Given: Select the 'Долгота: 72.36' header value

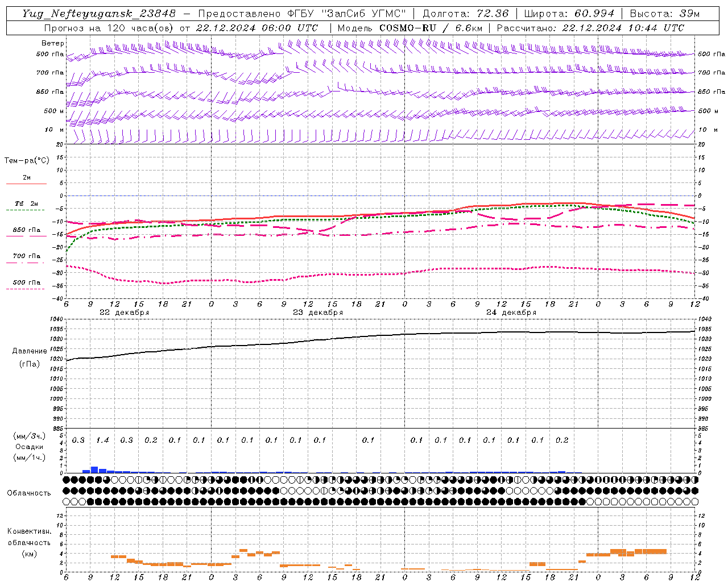Looking at the screenshot, I should click(465, 14).
